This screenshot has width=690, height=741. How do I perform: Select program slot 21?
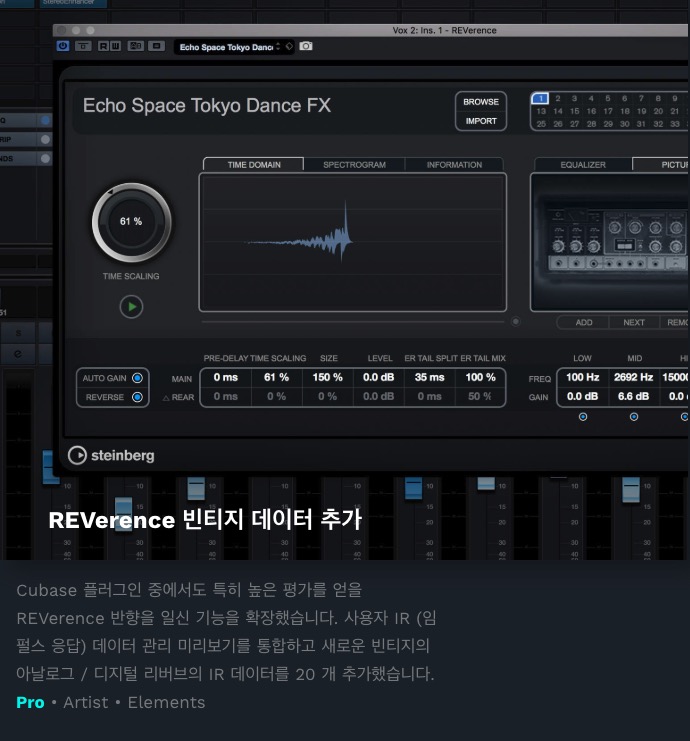tap(675, 111)
